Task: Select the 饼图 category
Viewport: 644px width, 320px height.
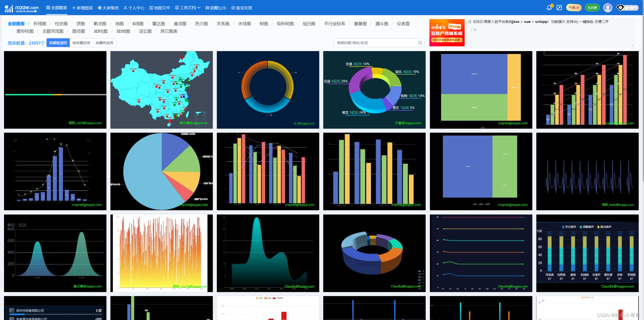Action: [81, 24]
